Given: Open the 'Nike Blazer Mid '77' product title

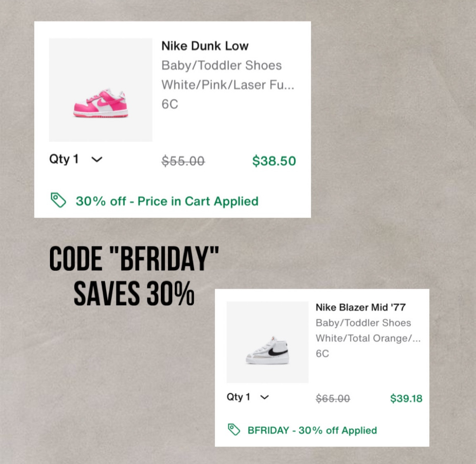Looking at the screenshot, I should point(360,307).
